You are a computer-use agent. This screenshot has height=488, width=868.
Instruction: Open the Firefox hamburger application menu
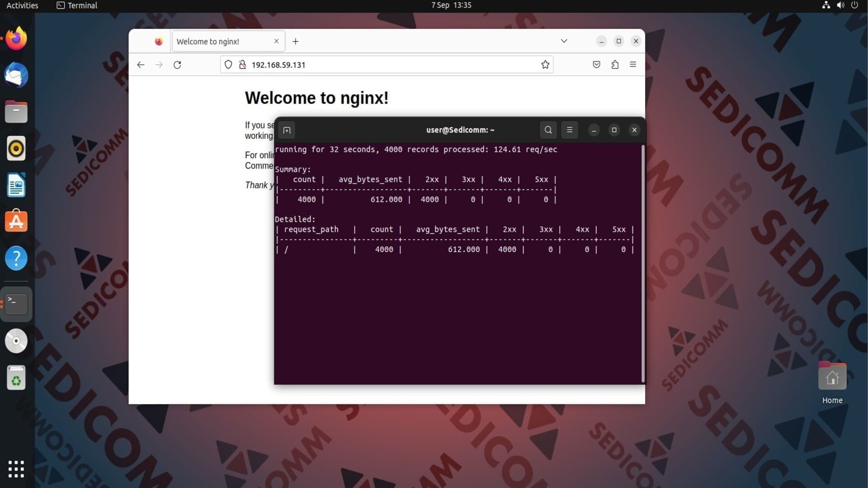(633, 65)
